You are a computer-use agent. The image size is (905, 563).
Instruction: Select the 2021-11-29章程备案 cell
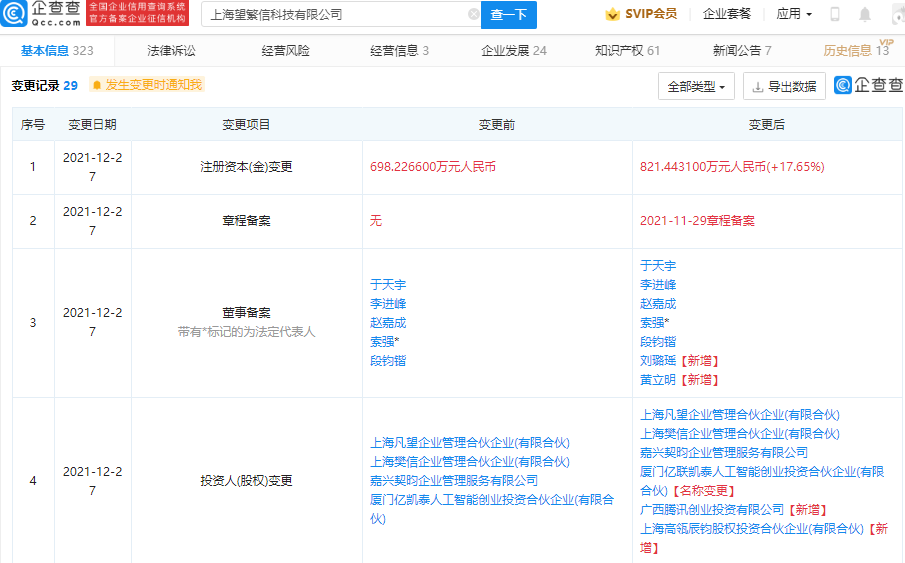tap(697, 221)
